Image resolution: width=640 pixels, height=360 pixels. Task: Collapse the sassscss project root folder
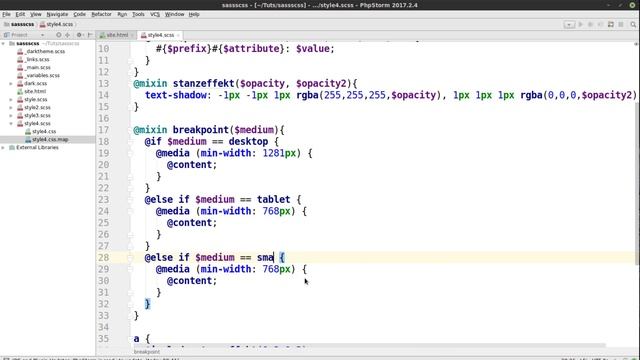pos(4,43)
